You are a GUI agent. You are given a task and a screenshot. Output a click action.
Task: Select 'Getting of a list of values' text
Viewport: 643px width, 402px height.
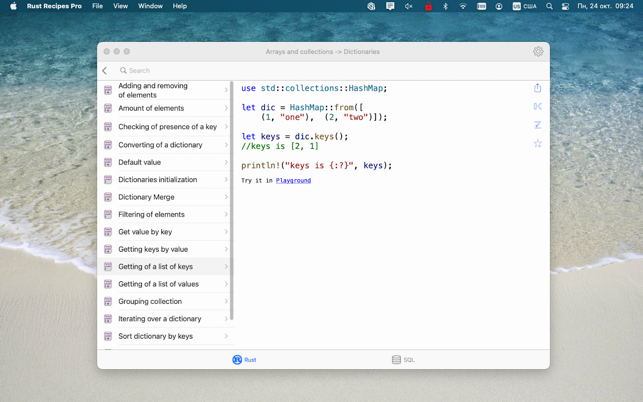click(x=158, y=284)
